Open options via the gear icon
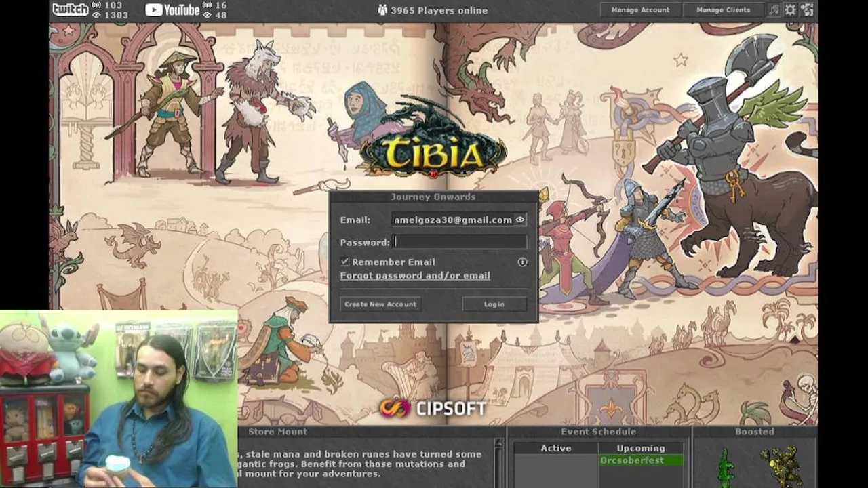This screenshot has height=488, width=868. coord(790,9)
